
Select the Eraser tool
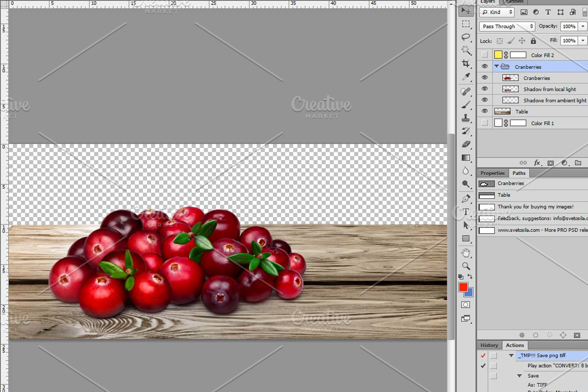pyautogui.click(x=466, y=145)
